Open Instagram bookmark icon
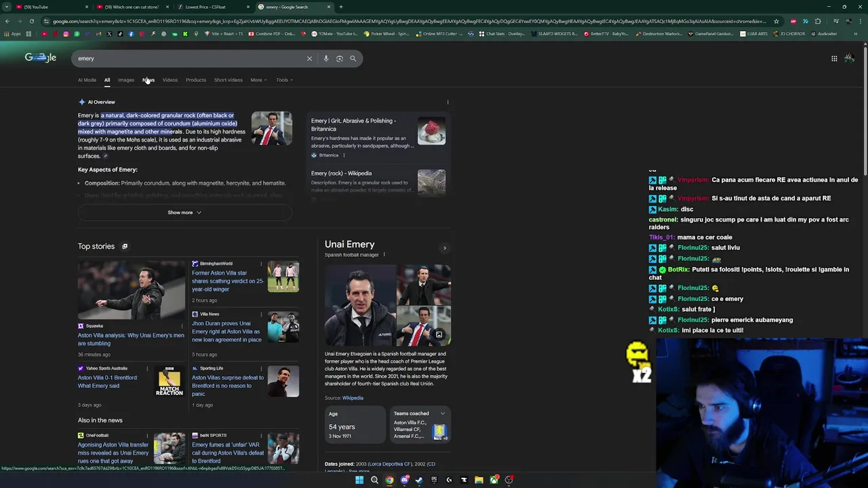The image size is (868, 488). point(66,34)
